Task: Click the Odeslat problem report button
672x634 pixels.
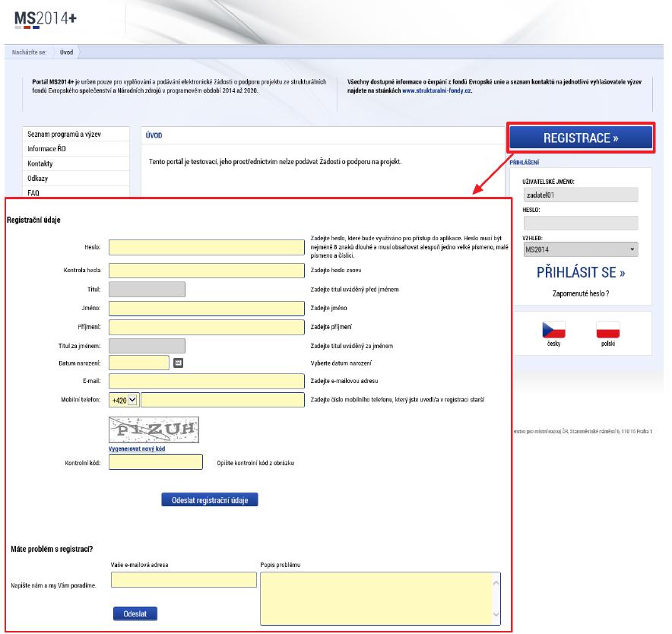Action: click(135, 613)
